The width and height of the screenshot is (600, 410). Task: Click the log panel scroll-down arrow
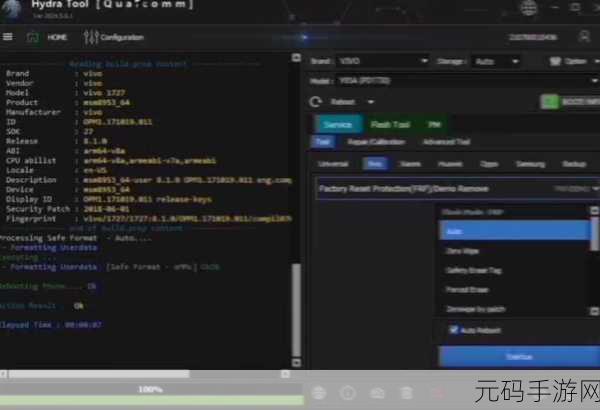pos(296,362)
